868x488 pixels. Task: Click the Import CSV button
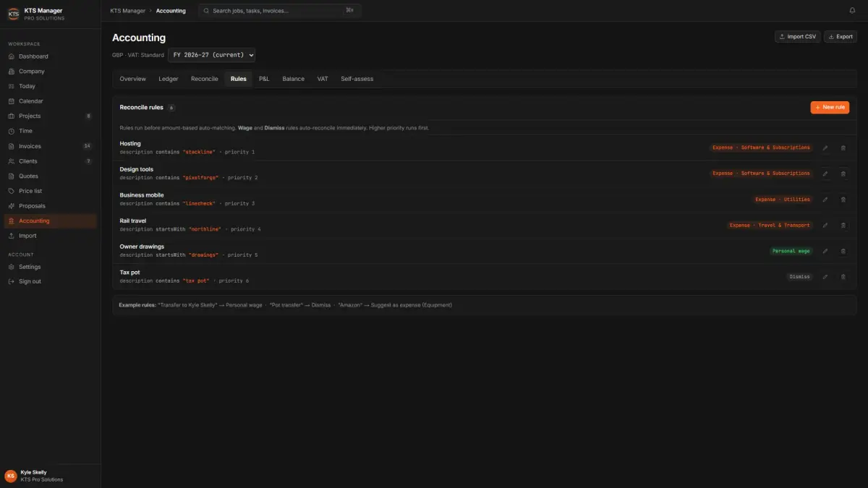798,37
